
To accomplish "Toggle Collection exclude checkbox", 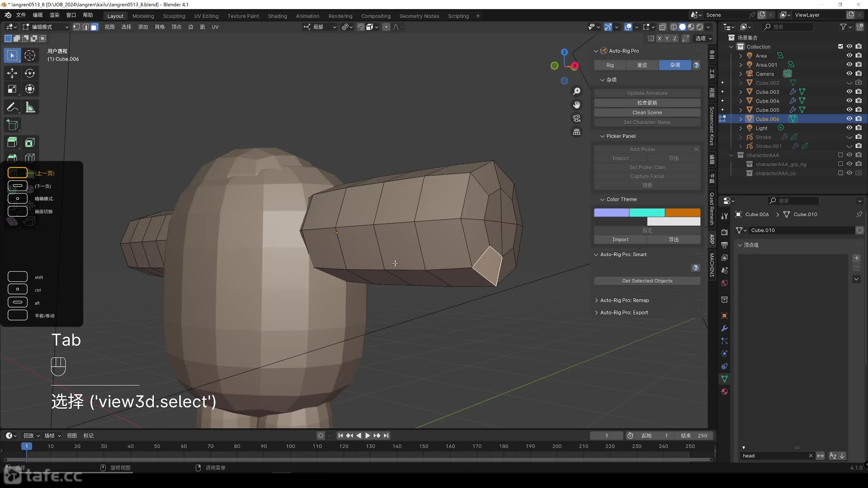I will (841, 46).
